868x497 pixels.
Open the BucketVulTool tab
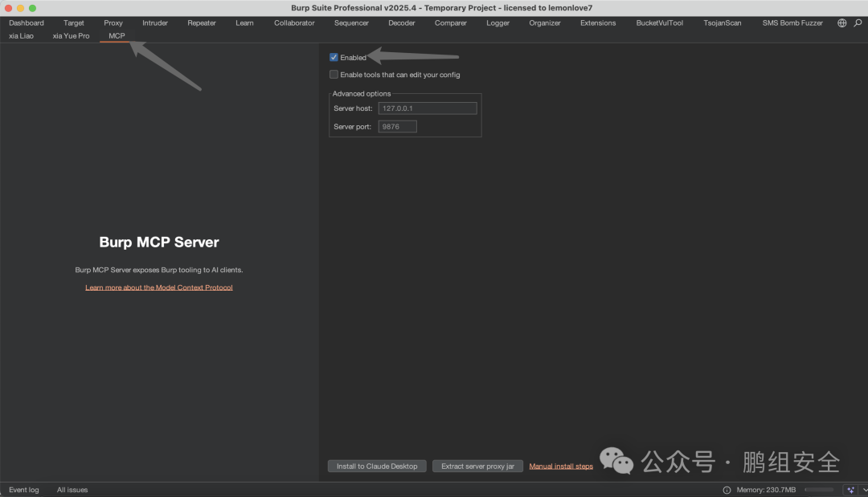click(x=659, y=22)
